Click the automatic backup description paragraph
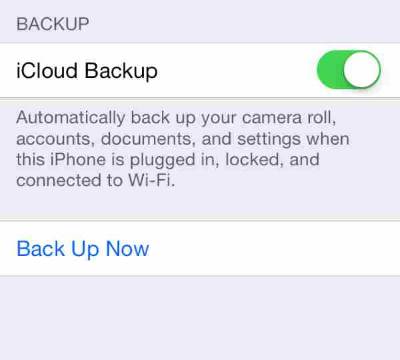This screenshot has width=400, height=360. [183, 149]
